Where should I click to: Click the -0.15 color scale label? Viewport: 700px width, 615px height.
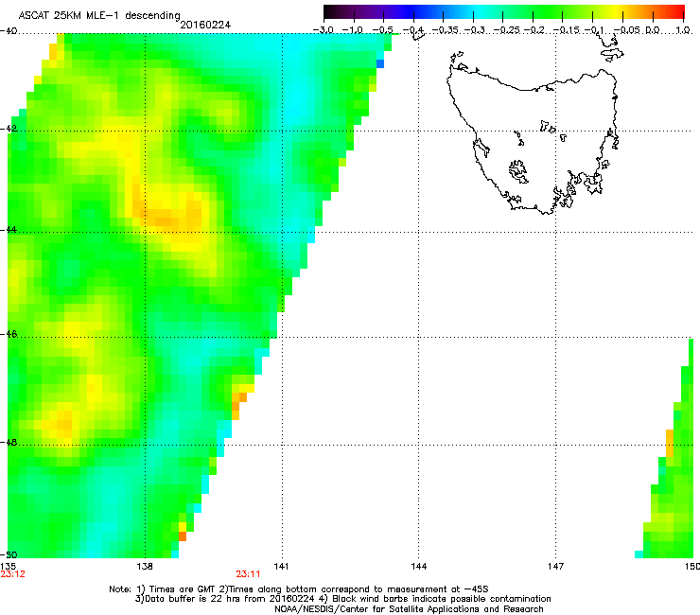pyautogui.click(x=567, y=30)
